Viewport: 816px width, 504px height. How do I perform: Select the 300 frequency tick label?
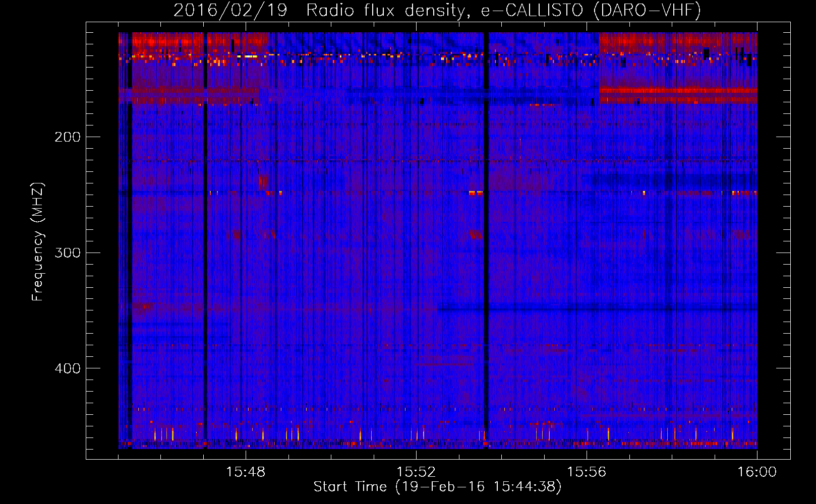pyautogui.click(x=68, y=253)
